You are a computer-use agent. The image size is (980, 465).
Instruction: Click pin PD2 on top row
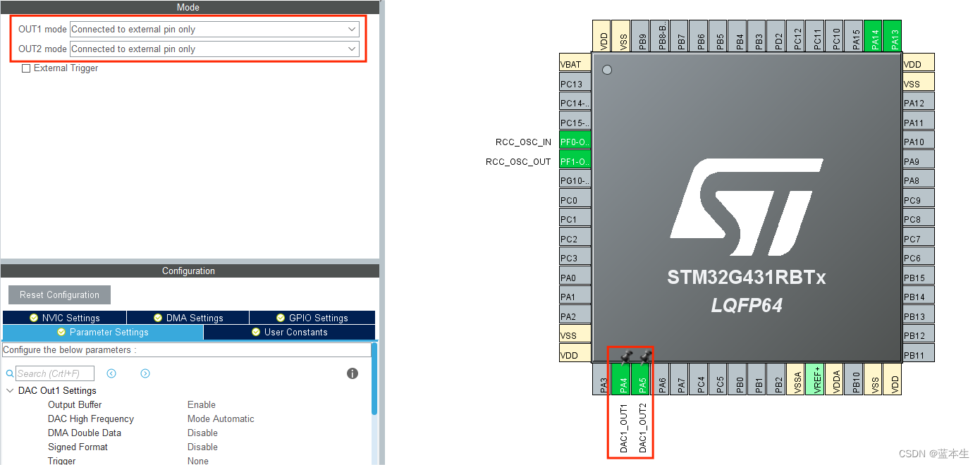(x=778, y=35)
